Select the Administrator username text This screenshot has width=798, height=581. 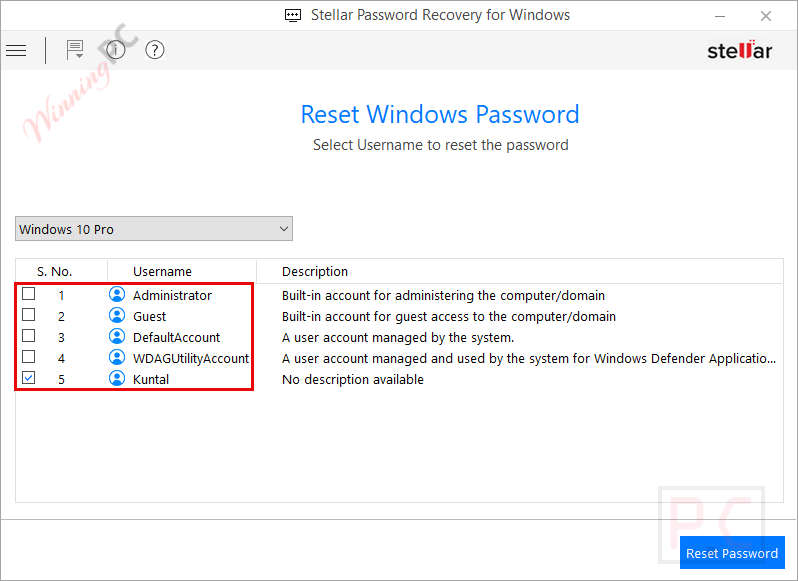click(172, 296)
